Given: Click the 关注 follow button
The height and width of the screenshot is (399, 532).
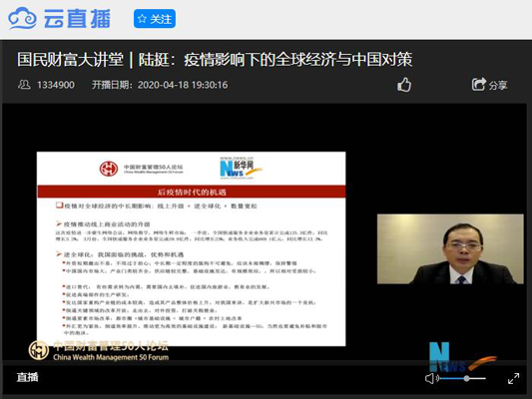Looking at the screenshot, I should point(155,19).
